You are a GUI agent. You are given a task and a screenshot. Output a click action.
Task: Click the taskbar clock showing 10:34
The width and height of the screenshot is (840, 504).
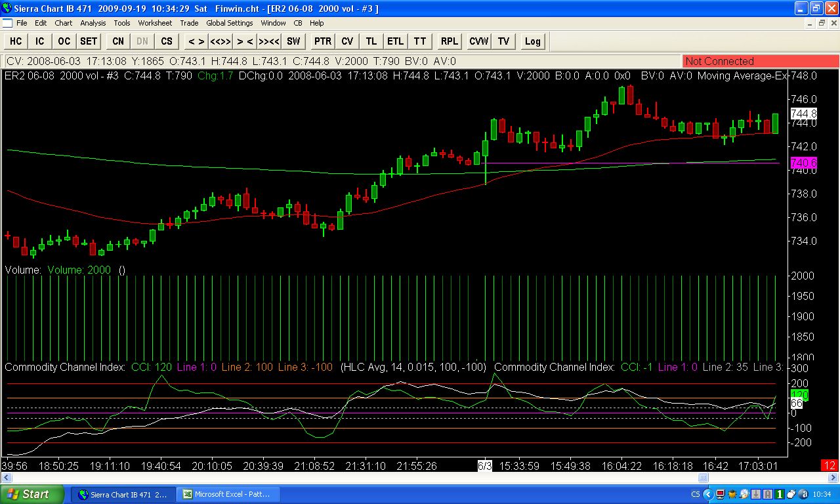(x=822, y=494)
